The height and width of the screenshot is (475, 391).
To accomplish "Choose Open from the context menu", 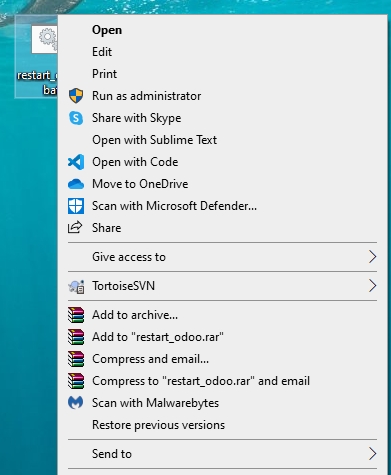I will (222, 30).
